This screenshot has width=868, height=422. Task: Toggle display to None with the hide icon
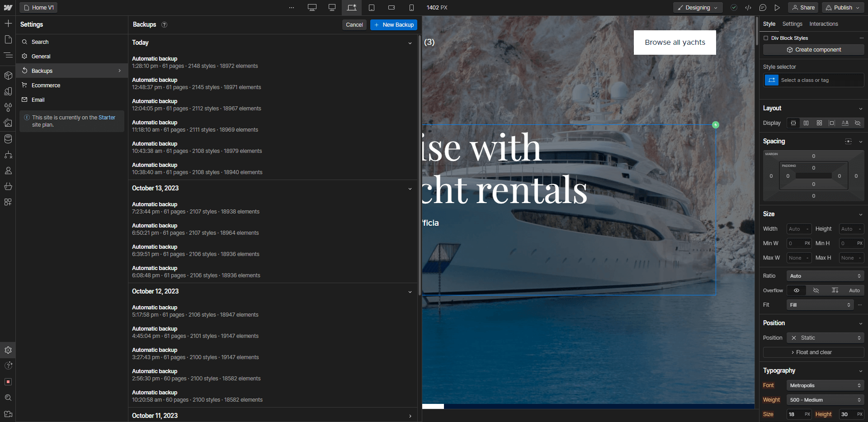(858, 123)
